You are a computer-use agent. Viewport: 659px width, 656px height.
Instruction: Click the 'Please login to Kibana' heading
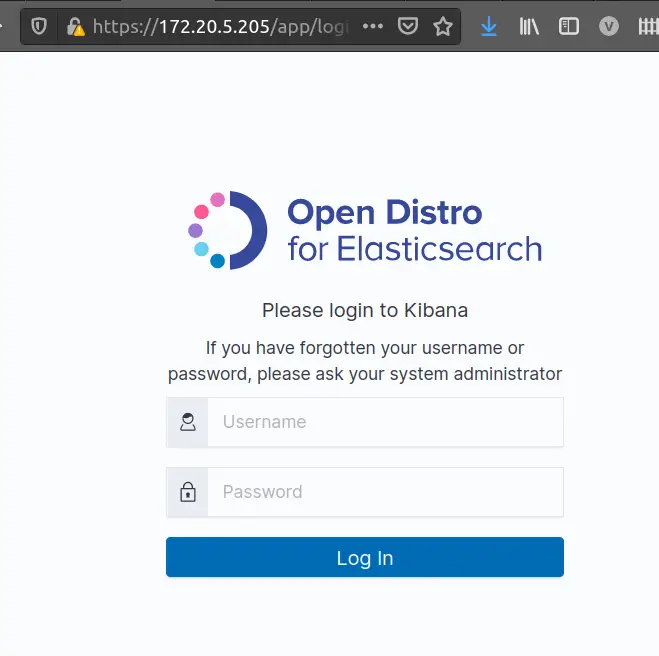click(x=365, y=311)
